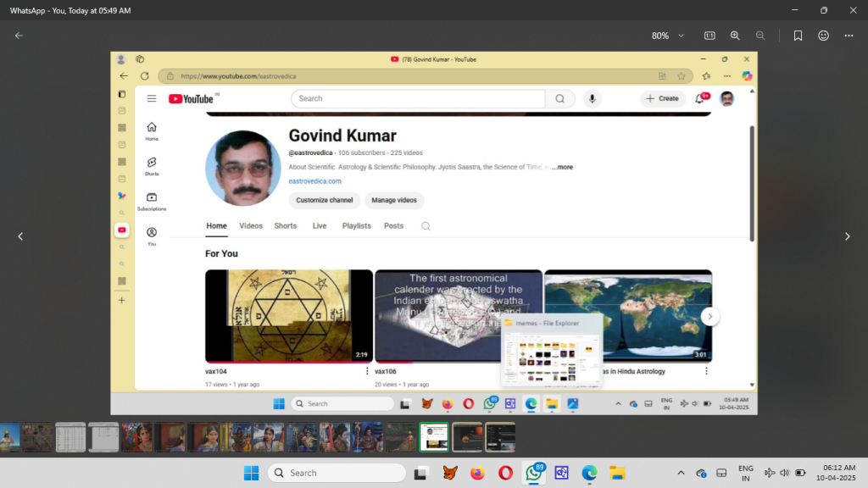Restore down the WhatsApp viewer window
This screenshot has height=488, width=868.
(824, 10)
